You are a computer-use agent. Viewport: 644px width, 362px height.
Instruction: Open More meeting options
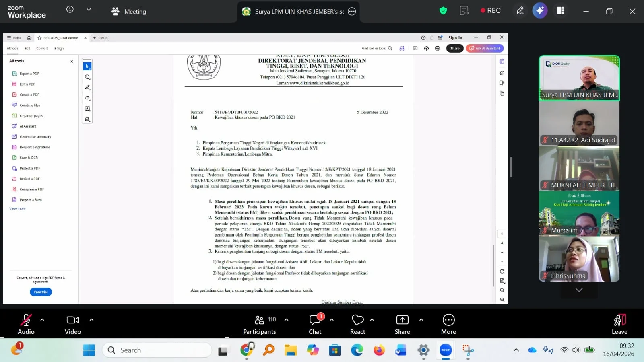(448, 324)
